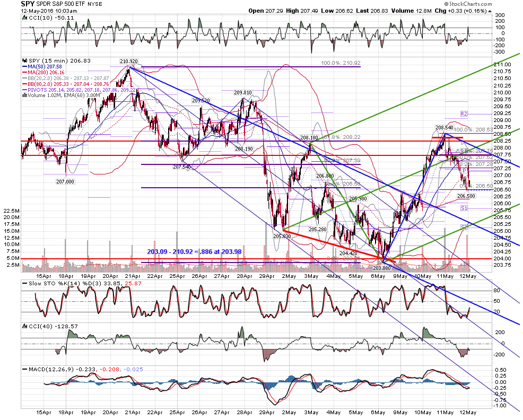
Task: Click the MACD legend line icon
Action: tap(25, 369)
